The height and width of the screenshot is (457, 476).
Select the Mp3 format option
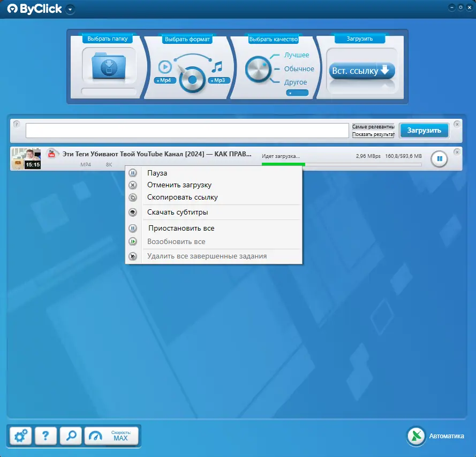(219, 80)
